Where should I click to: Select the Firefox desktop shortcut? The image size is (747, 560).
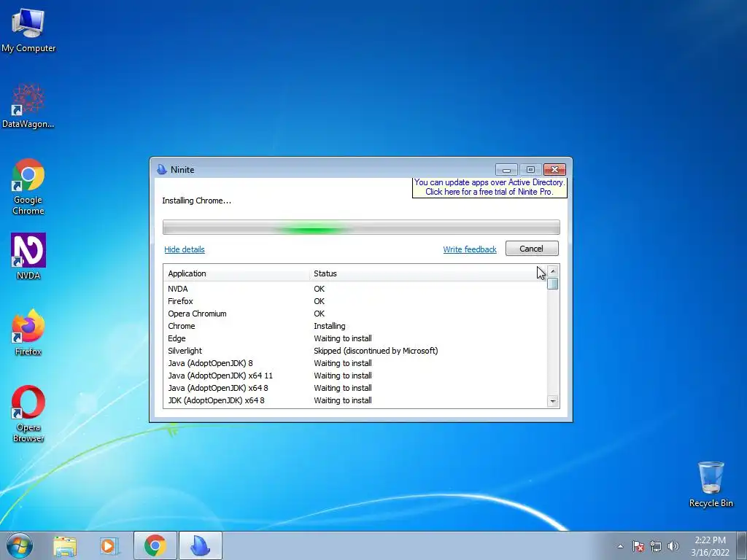tap(28, 332)
